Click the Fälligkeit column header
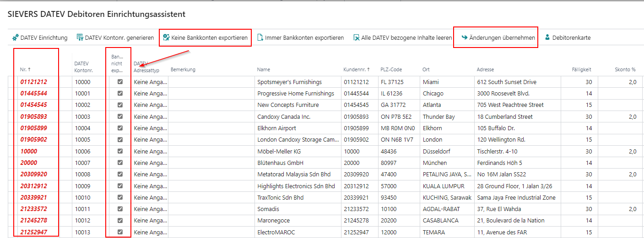The image size is (644, 238). click(581, 69)
